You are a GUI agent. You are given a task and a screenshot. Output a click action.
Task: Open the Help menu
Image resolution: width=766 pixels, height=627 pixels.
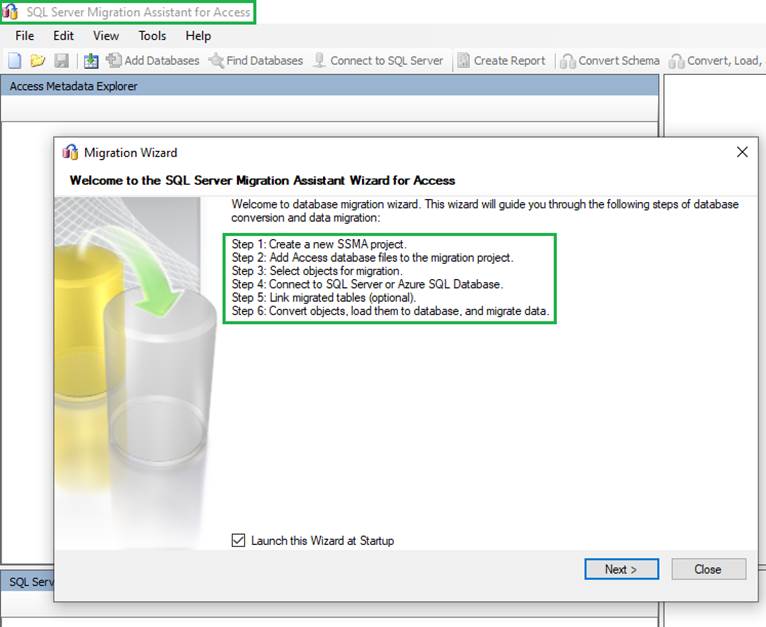coord(198,36)
